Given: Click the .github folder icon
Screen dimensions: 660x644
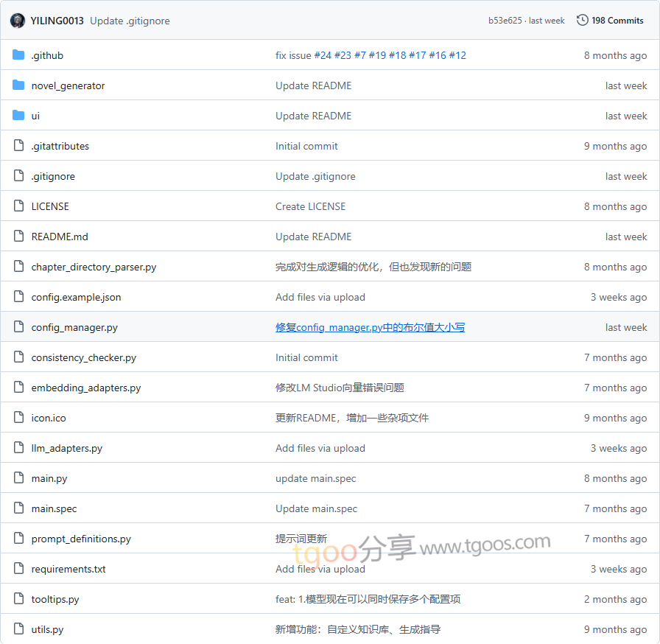Looking at the screenshot, I should pos(18,55).
